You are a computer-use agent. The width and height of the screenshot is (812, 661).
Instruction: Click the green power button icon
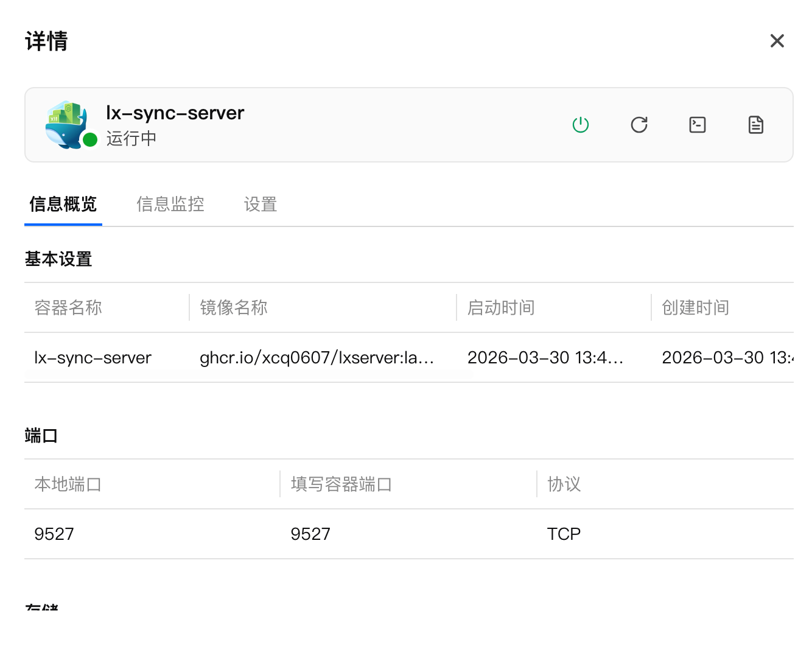(x=580, y=125)
